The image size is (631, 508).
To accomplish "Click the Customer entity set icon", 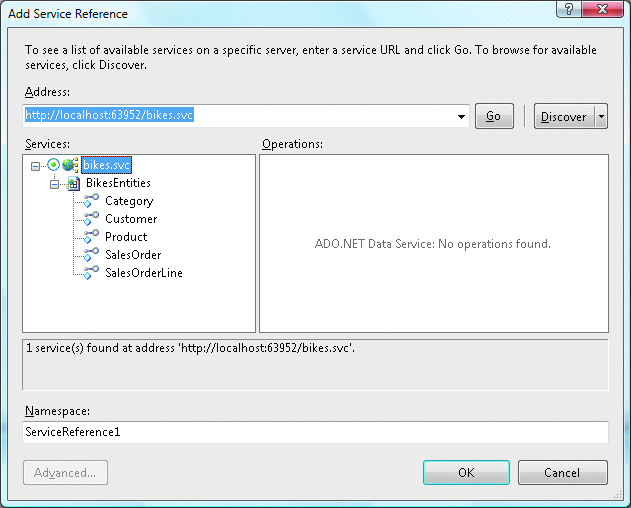I will (91, 219).
